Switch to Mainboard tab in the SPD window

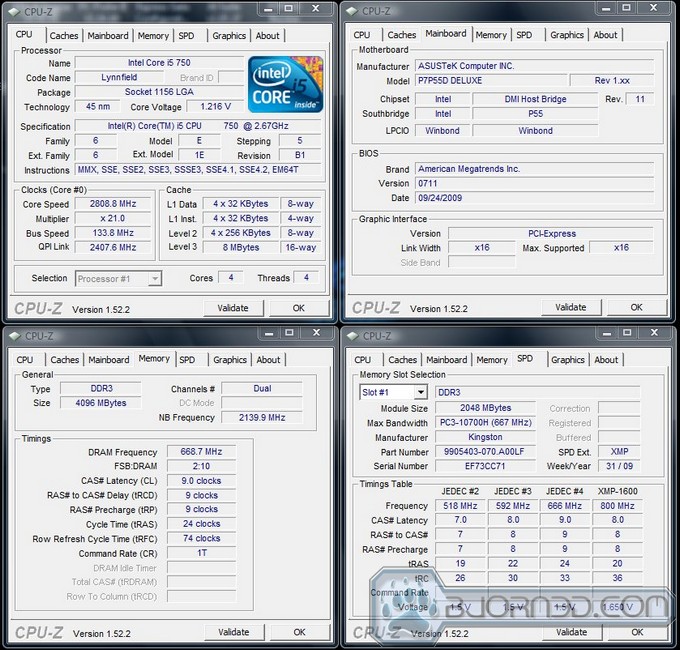click(x=447, y=359)
